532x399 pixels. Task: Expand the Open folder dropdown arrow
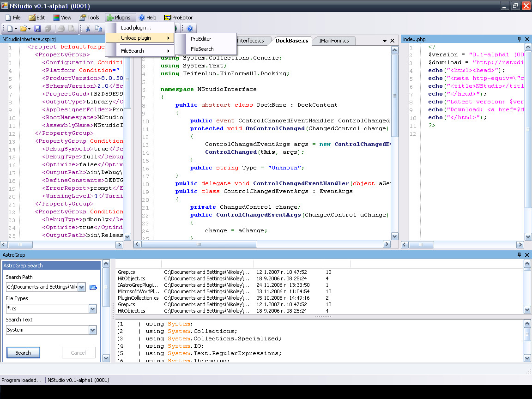pyautogui.click(x=29, y=29)
